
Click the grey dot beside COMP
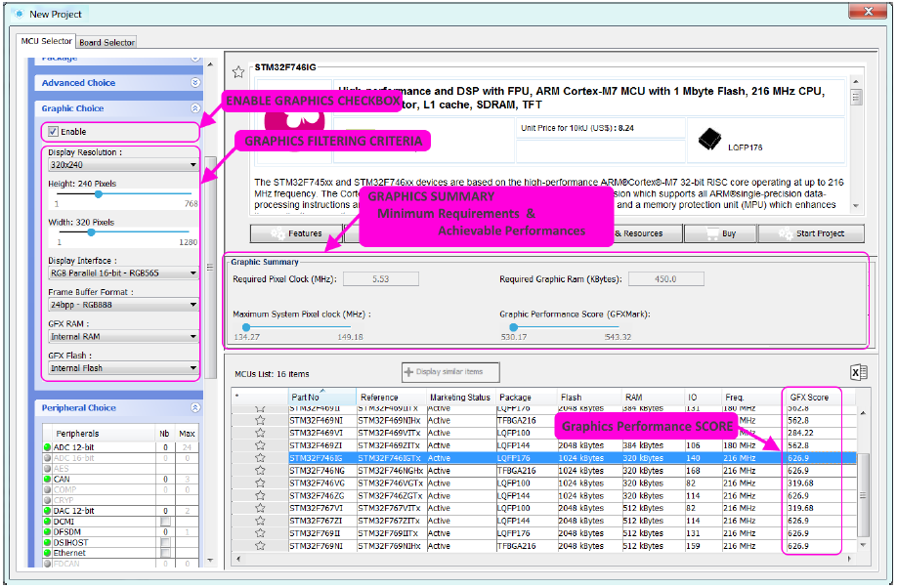pyautogui.click(x=48, y=489)
